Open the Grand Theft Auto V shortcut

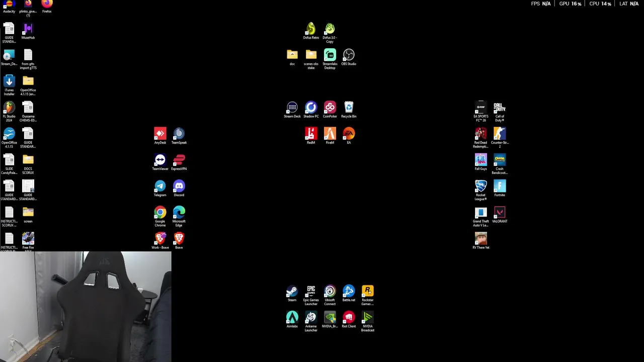pos(481,217)
